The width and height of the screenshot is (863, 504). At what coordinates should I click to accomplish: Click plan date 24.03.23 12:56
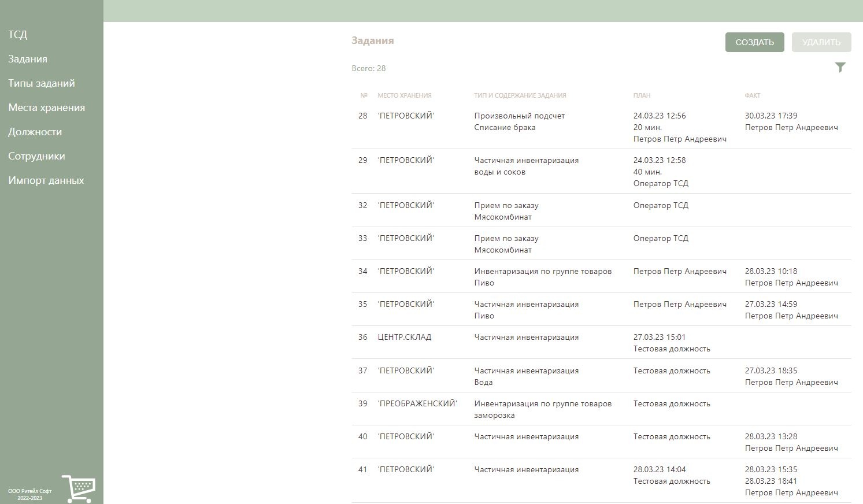[x=660, y=116]
